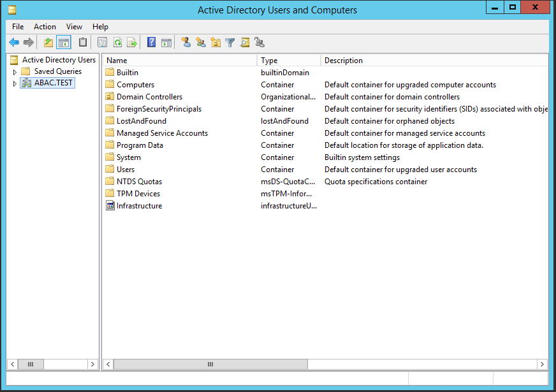This screenshot has width=556, height=392.
Task: Select Saved Queries in the tree
Action: [58, 71]
